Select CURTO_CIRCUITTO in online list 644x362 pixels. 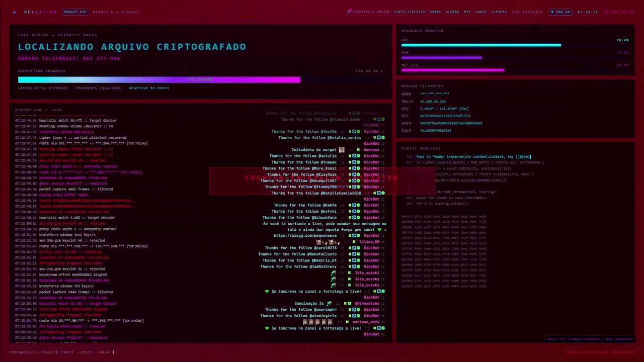(x=410, y=12)
